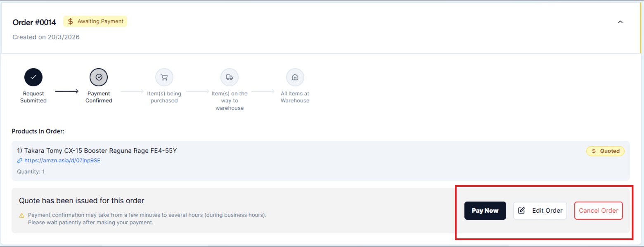Click the 'Created on 20/3/2026' date text
Viewport: 644px width, 247px height.
click(x=46, y=37)
